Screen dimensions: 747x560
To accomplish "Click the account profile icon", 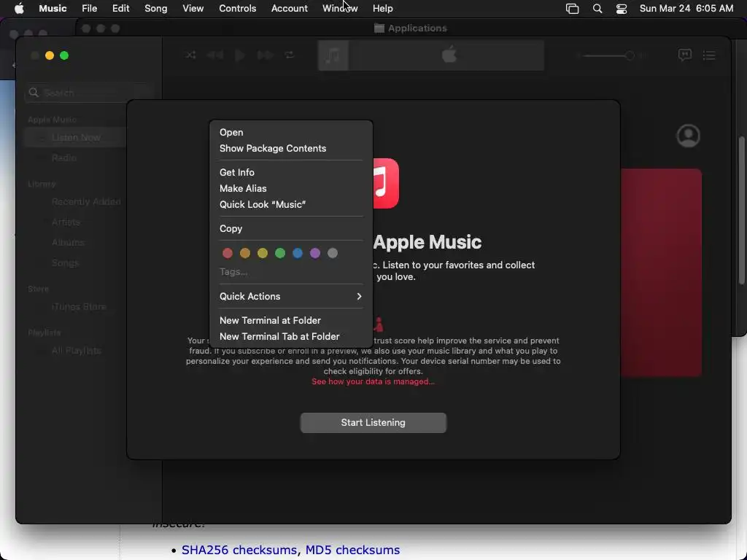I will 688,136.
